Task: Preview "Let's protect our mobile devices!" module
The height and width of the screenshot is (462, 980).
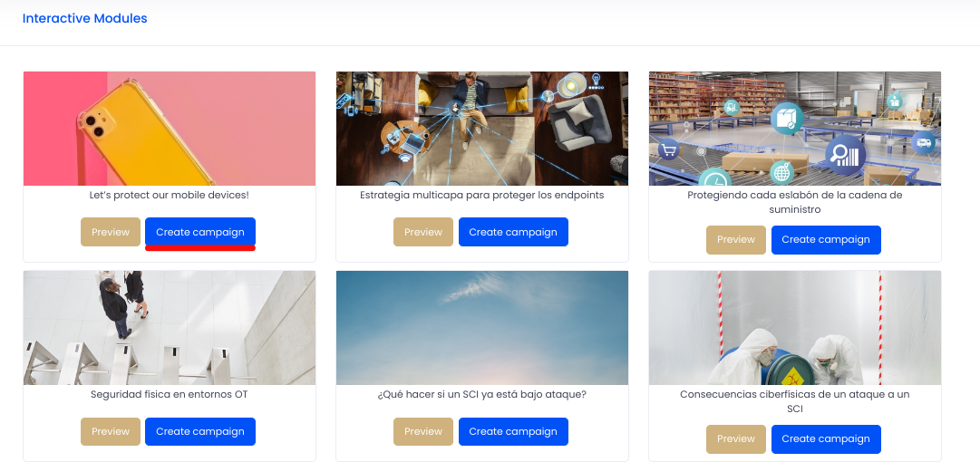Action: (x=111, y=232)
